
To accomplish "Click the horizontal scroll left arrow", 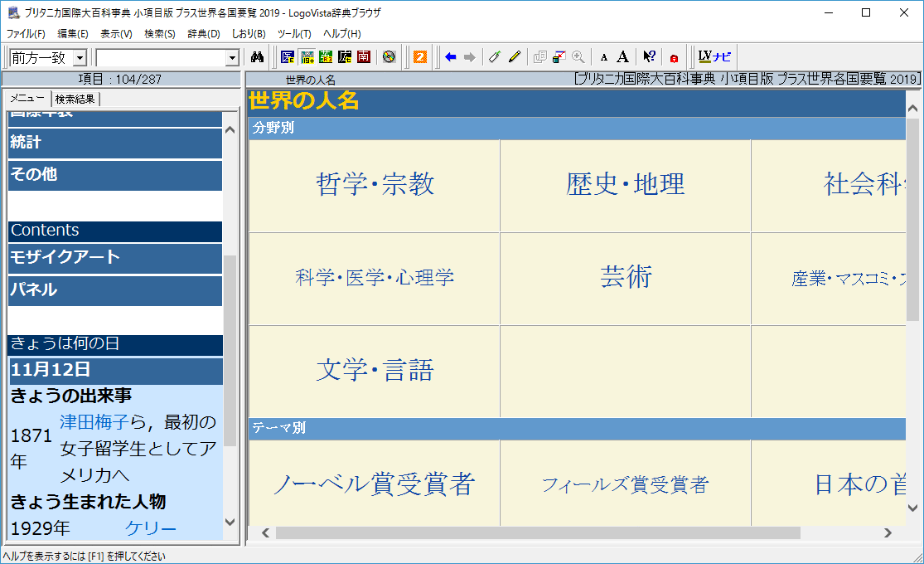I will click(x=266, y=532).
